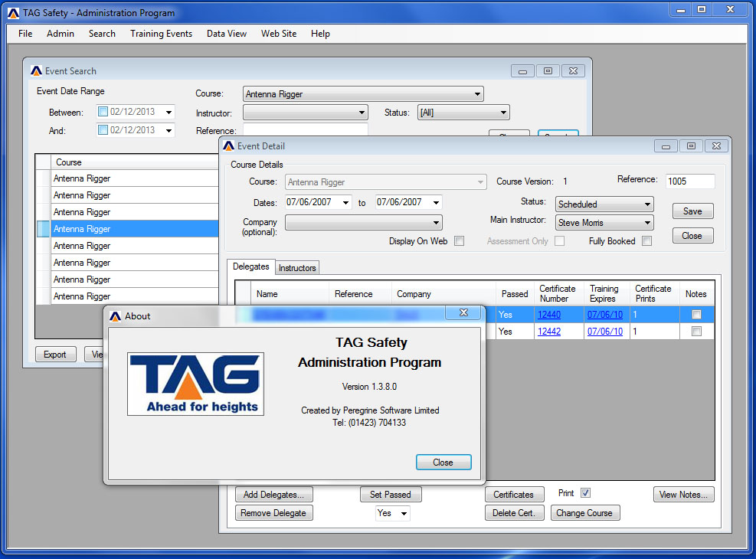Minimize the Event Search window
This screenshot has height=559, width=756.
point(522,71)
